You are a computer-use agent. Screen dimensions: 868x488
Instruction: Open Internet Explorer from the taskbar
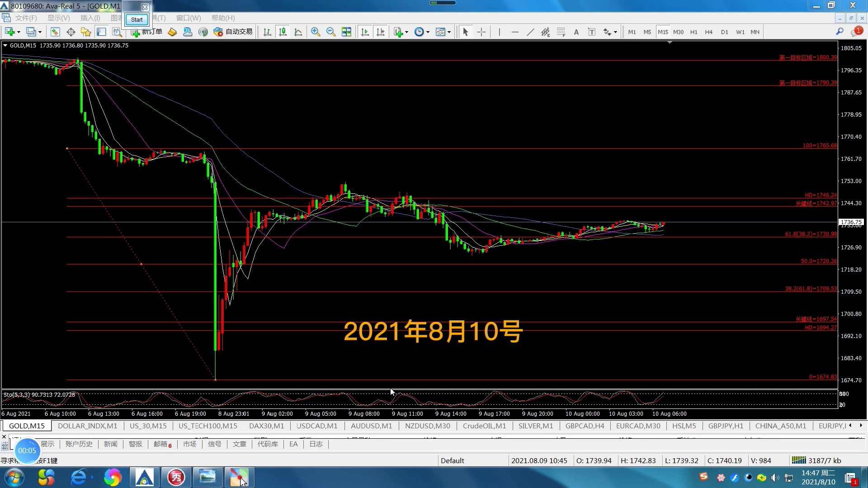click(x=79, y=477)
